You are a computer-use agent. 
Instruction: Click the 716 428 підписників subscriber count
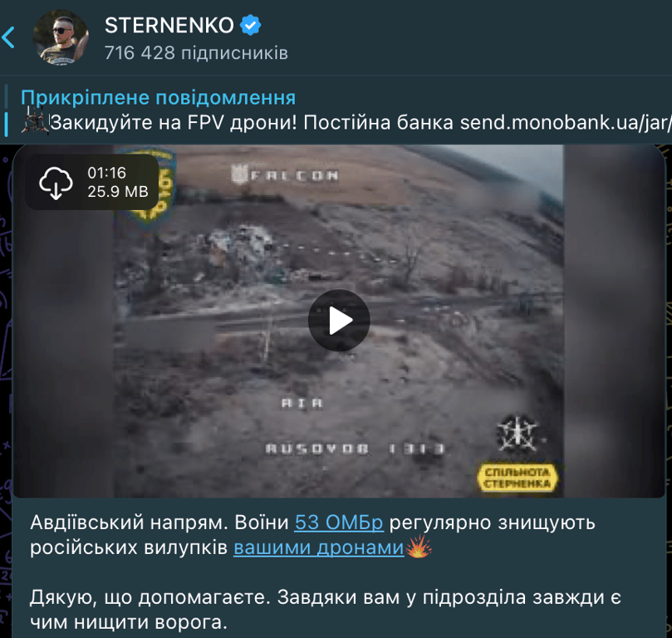[x=196, y=53]
